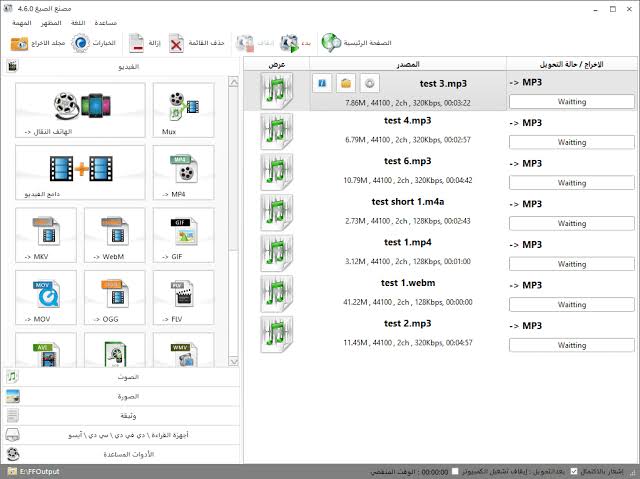This screenshot has width=640, height=479.
Task: Click the remove (إزالة) toolbar icon
Action: (x=136, y=43)
